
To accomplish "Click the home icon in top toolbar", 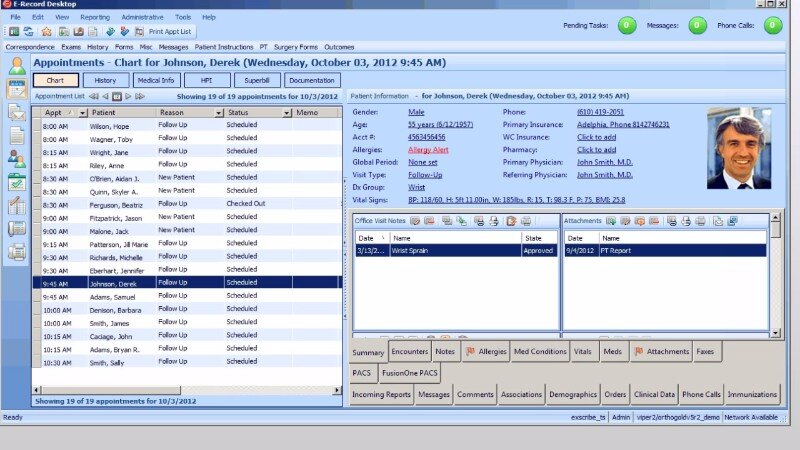I will pos(47,32).
